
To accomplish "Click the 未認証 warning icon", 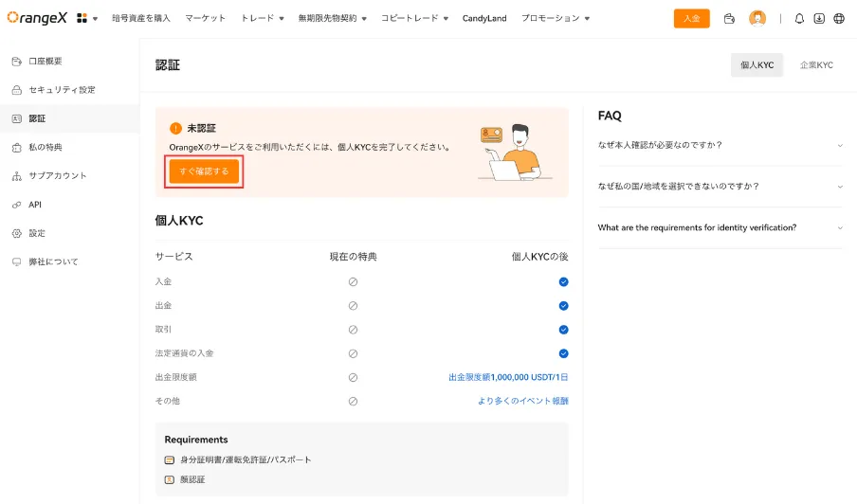I will pyautogui.click(x=175, y=128).
